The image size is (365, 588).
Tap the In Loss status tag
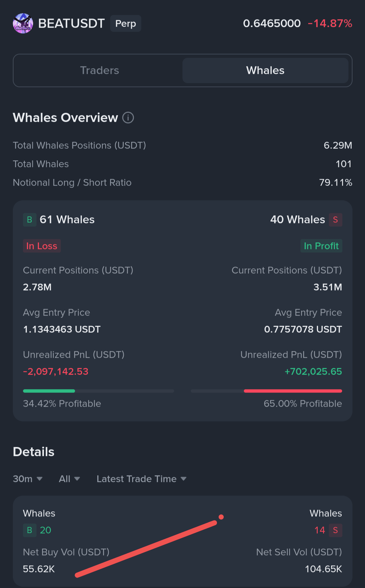42,246
